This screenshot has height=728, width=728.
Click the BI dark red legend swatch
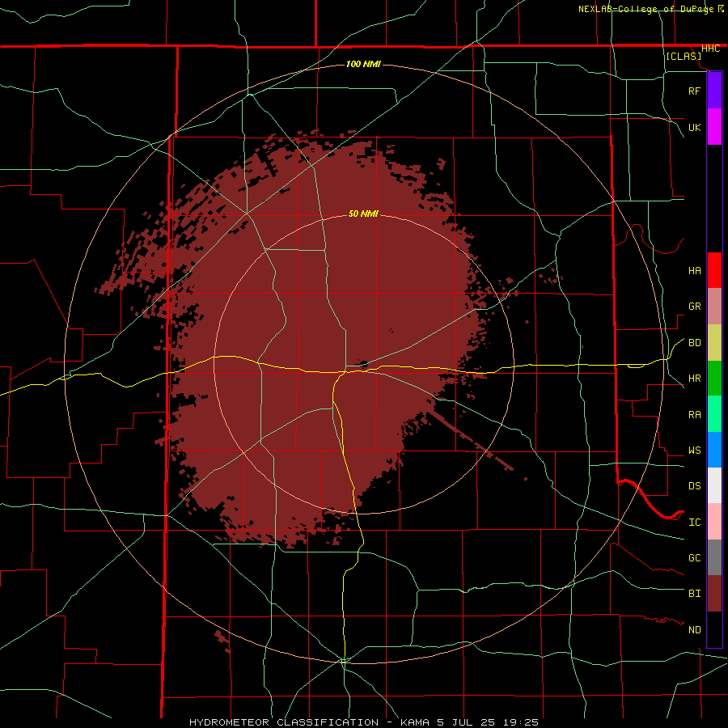(x=714, y=594)
